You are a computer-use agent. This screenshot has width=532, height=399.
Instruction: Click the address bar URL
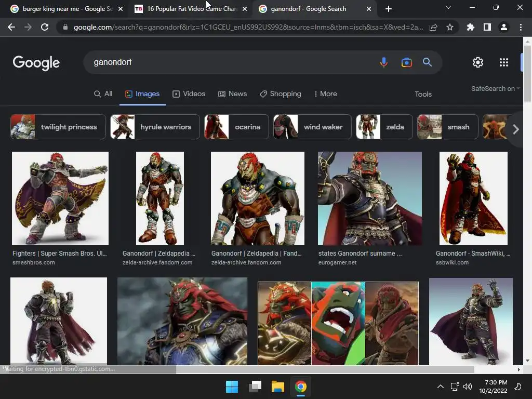248,27
